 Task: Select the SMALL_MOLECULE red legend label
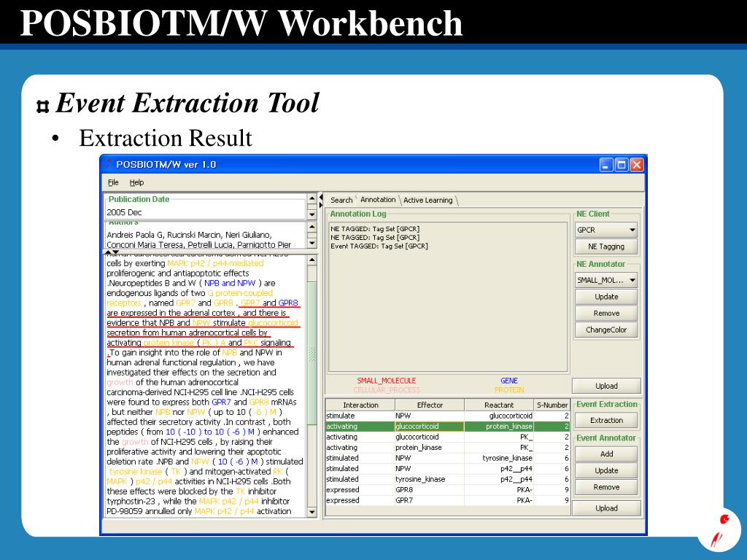(x=387, y=381)
